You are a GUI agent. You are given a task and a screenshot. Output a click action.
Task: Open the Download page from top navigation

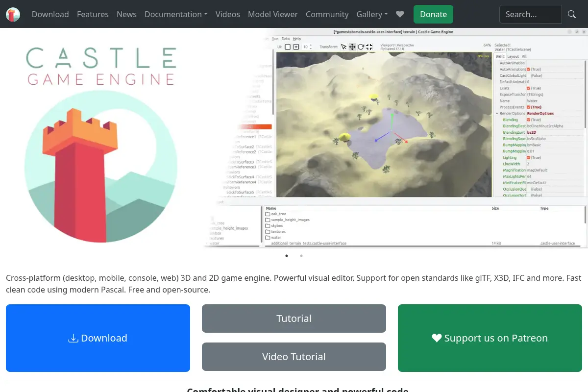point(50,14)
